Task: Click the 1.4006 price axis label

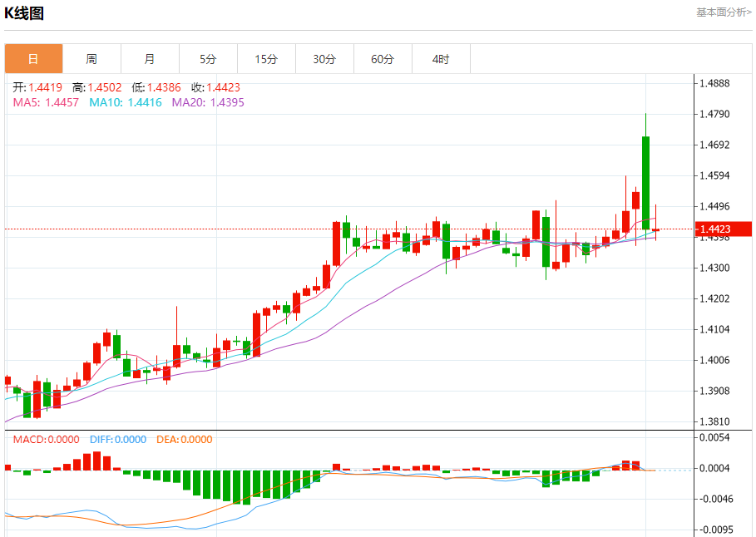Action: tap(714, 360)
